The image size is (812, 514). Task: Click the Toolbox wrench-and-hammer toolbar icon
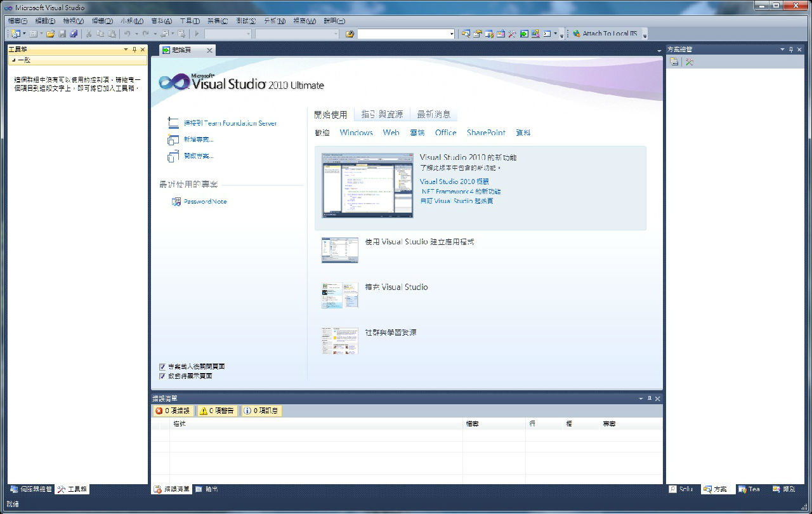coord(512,34)
